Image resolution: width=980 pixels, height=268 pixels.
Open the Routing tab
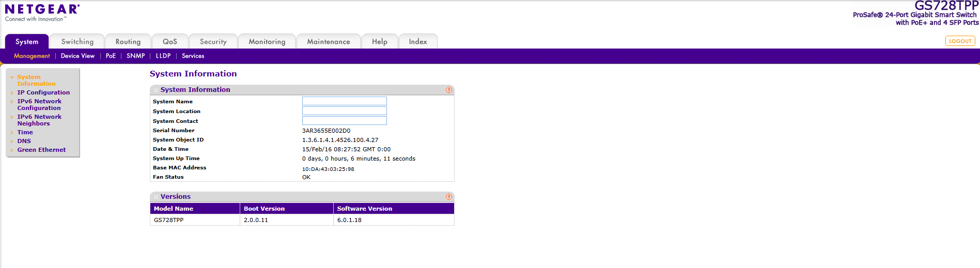128,42
